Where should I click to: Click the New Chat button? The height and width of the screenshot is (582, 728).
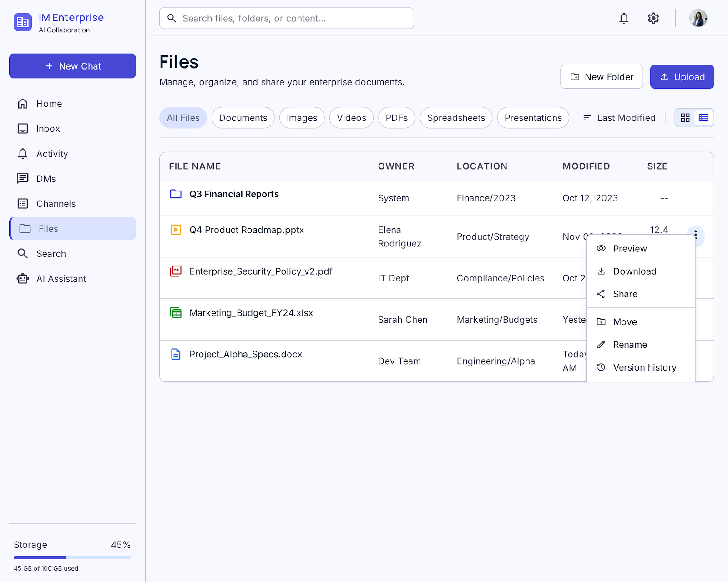point(72,66)
